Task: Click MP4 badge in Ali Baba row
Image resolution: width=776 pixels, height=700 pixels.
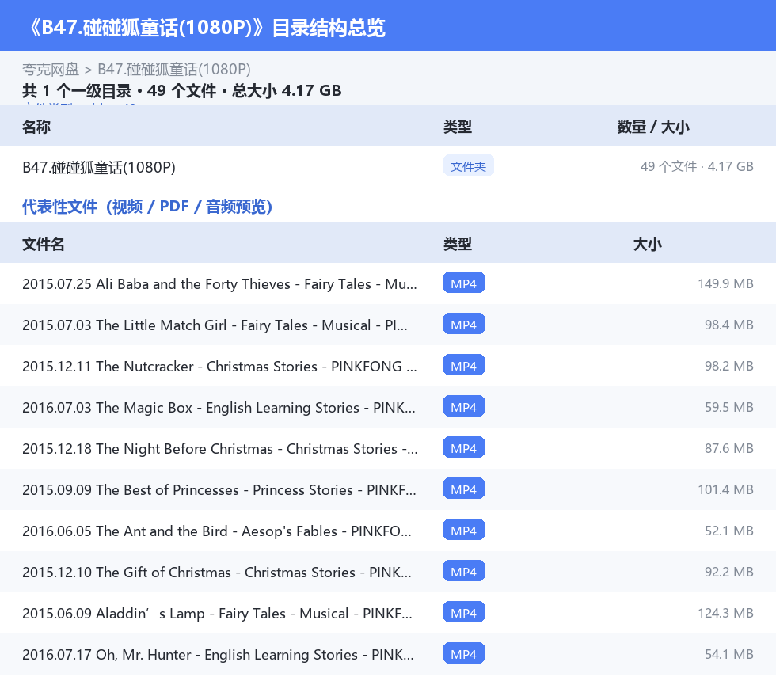Action: pos(464,283)
